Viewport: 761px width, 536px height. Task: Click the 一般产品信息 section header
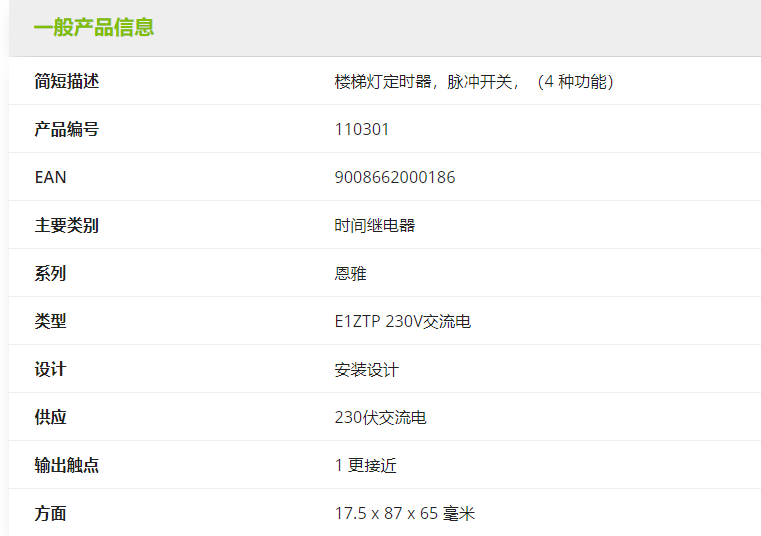(94, 27)
